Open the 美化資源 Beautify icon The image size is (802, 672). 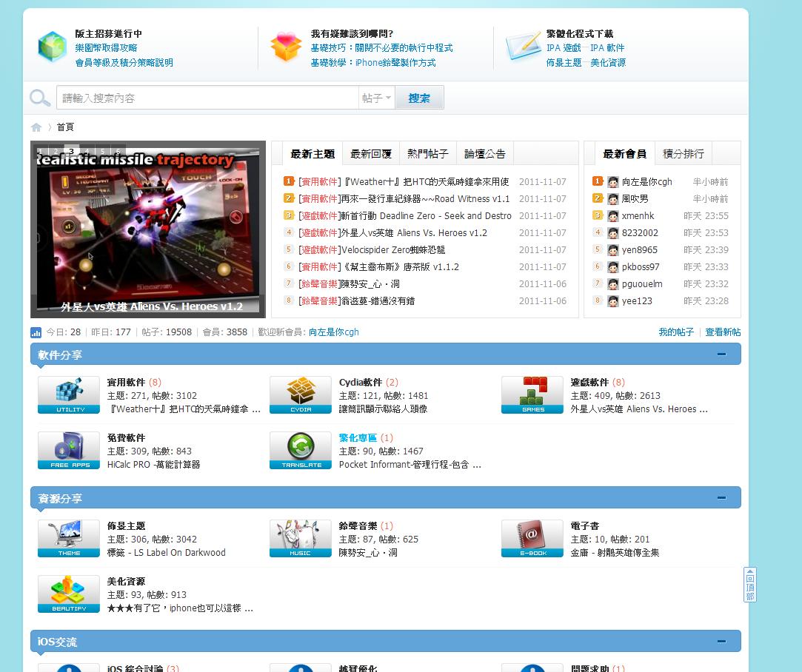69,594
